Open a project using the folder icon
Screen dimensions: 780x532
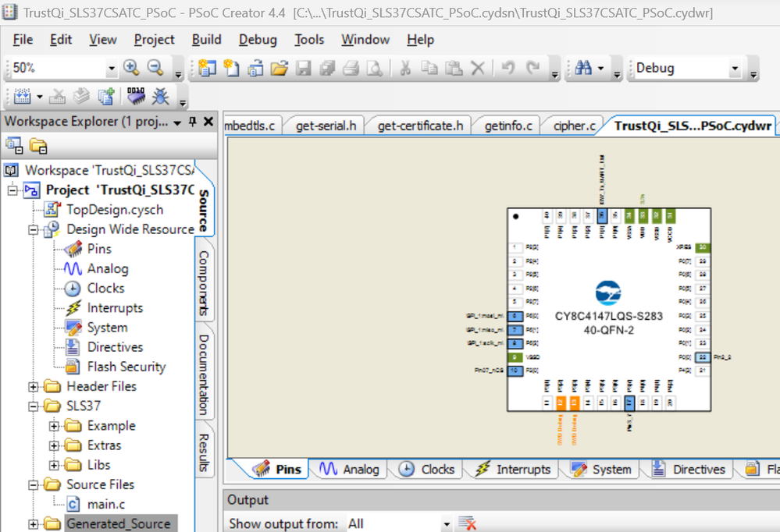click(279, 68)
